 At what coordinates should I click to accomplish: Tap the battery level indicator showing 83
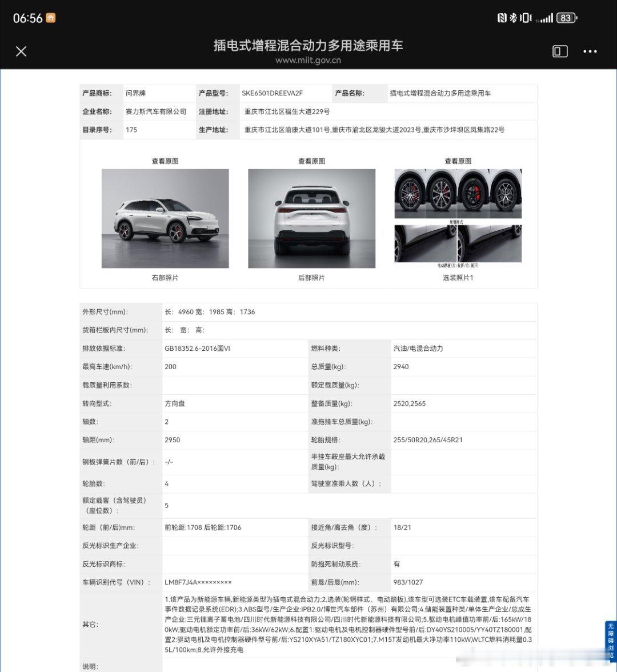click(567, 18)
